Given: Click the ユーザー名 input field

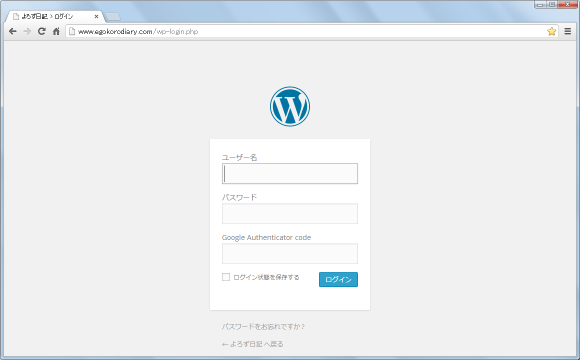Looking at the screenshot, I should click(290, 174).
